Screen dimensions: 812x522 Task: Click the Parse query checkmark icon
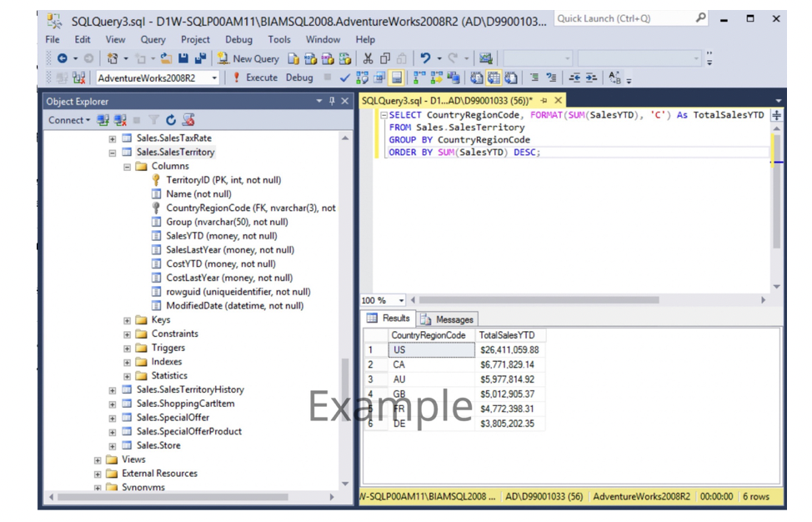coord(345,78)
